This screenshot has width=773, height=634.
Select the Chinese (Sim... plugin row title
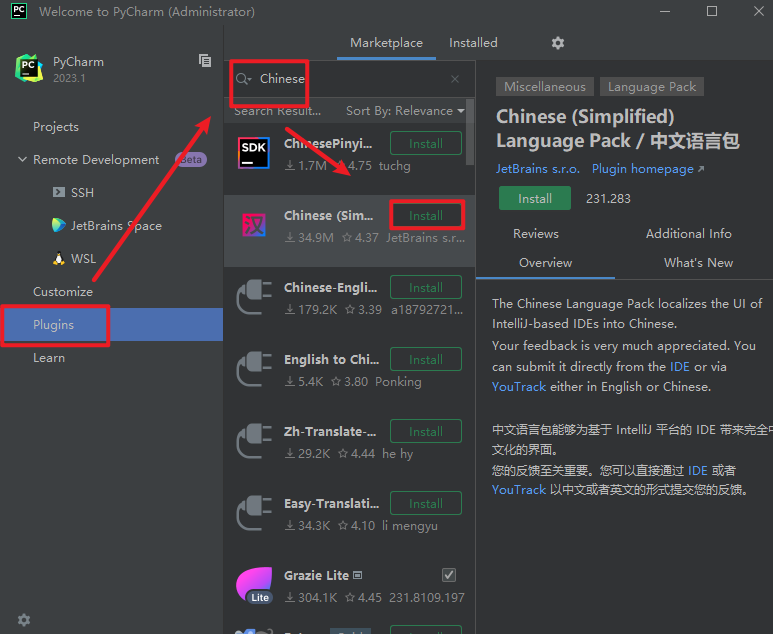(x=328, y=215)
